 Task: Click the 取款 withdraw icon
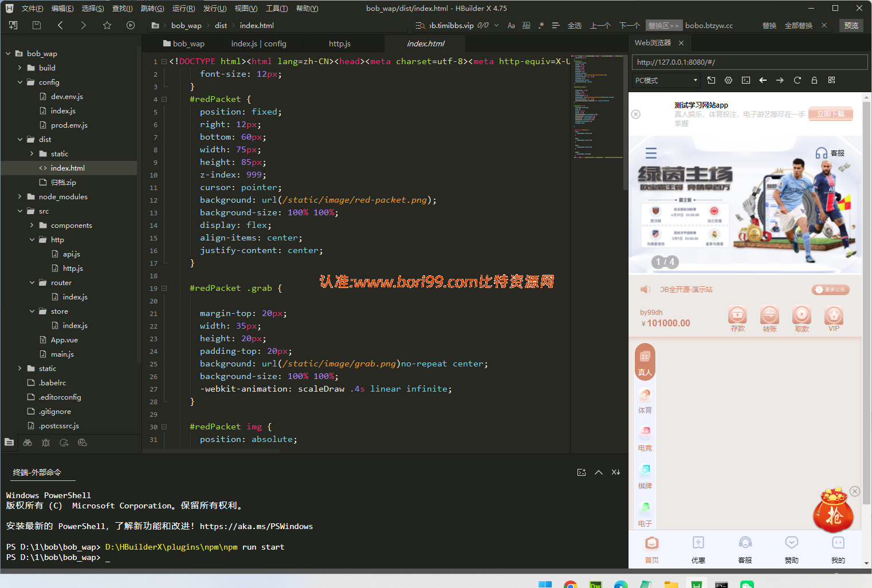(802, 315)
